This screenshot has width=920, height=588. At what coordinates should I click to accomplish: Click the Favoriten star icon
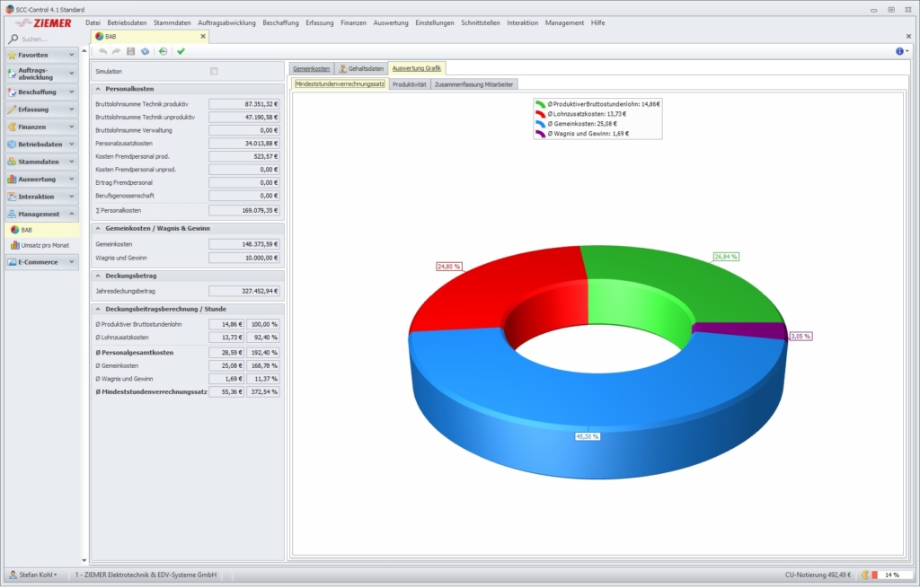pos(12,55)
